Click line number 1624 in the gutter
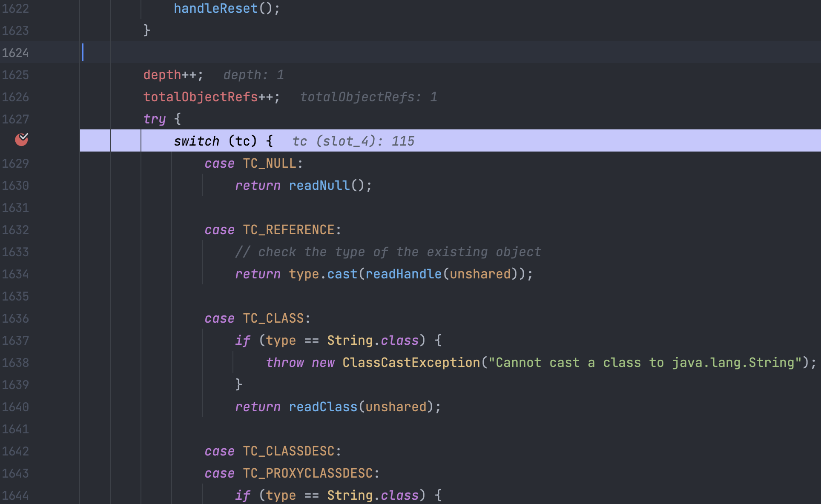 pyautogui.click(x=15, y=53)
